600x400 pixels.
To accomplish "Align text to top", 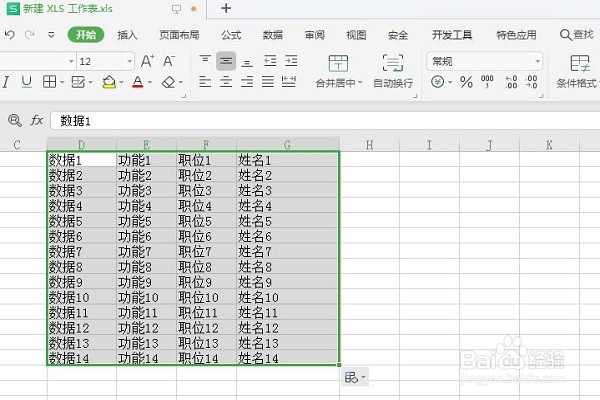I will 205,60.
